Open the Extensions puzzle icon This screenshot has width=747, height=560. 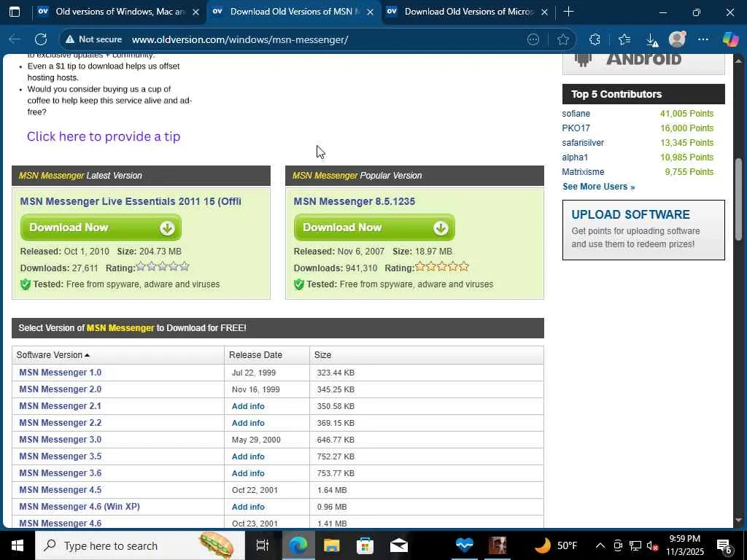(595, 39)
